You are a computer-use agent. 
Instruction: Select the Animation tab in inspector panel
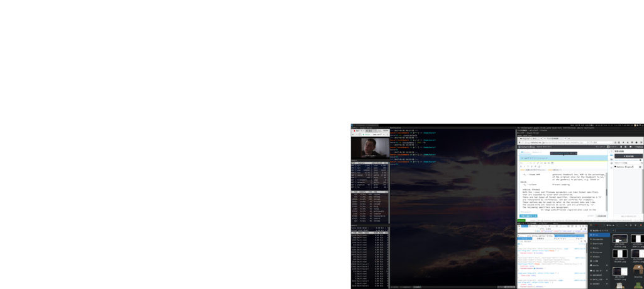(560, 239)
